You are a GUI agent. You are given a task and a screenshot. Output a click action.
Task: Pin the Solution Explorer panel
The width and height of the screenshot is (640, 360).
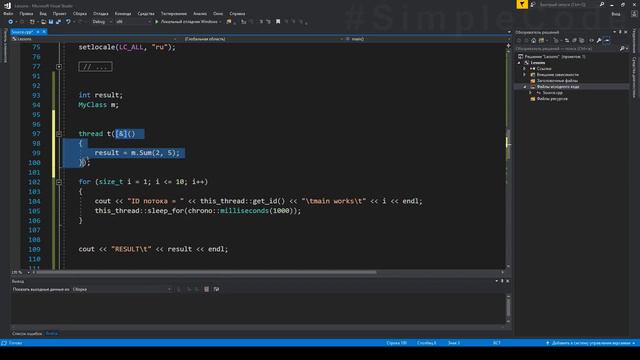(x=620, y=32)
